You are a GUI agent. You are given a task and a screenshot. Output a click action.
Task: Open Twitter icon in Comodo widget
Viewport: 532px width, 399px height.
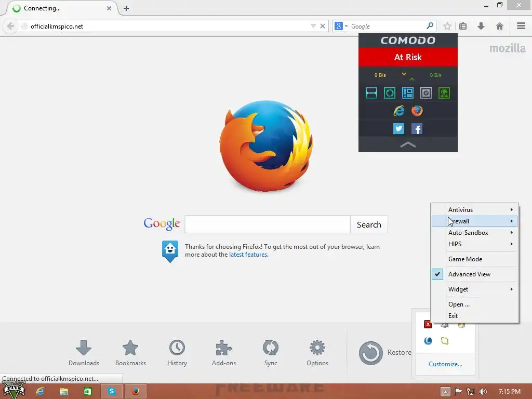(x=398, y=129)
